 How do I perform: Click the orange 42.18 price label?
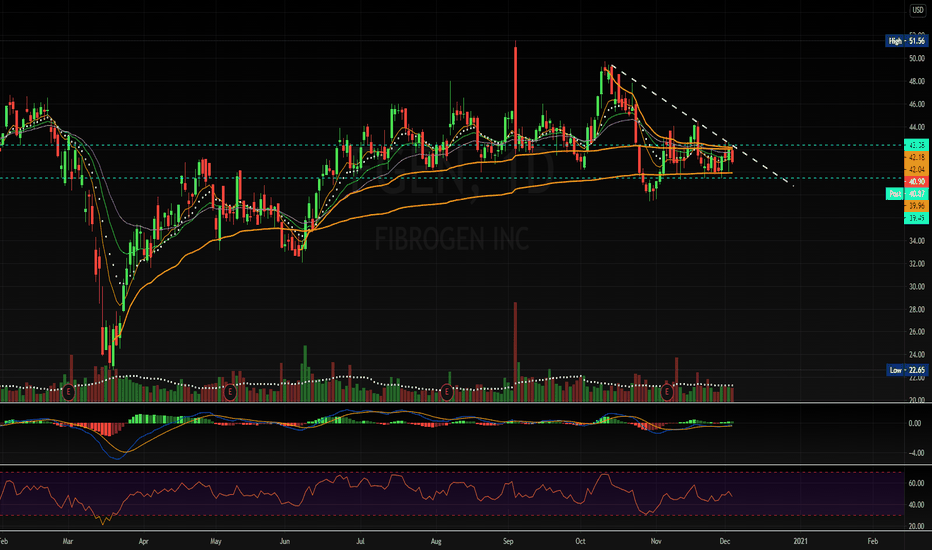coord(916,157)
